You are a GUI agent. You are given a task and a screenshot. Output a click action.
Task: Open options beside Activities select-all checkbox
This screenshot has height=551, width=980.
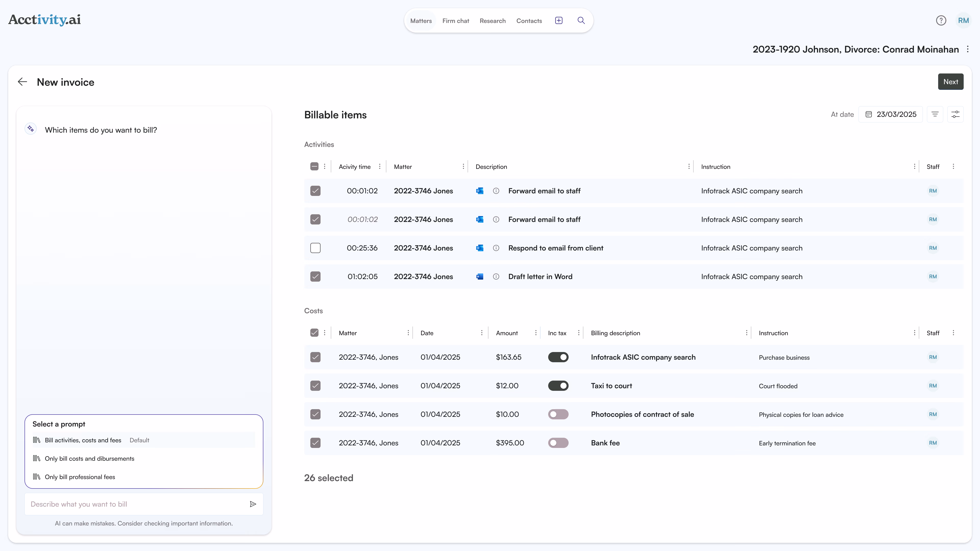click(325, 167)
